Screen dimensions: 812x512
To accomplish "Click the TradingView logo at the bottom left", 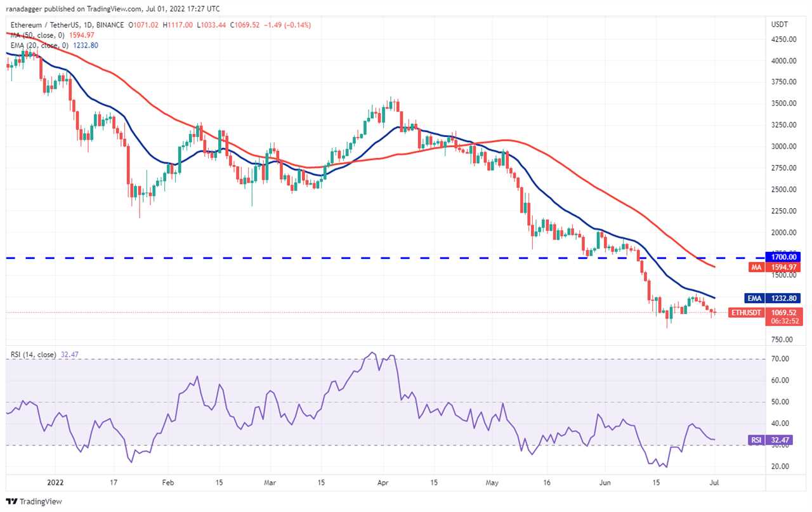I will point(35,501).
